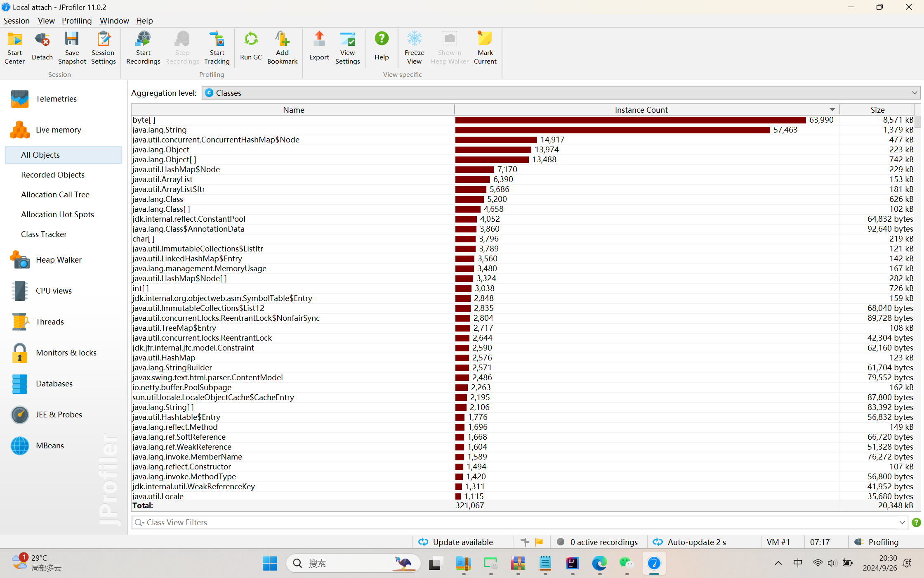Select the java.lang.StringBuilder row

point(523,367)
